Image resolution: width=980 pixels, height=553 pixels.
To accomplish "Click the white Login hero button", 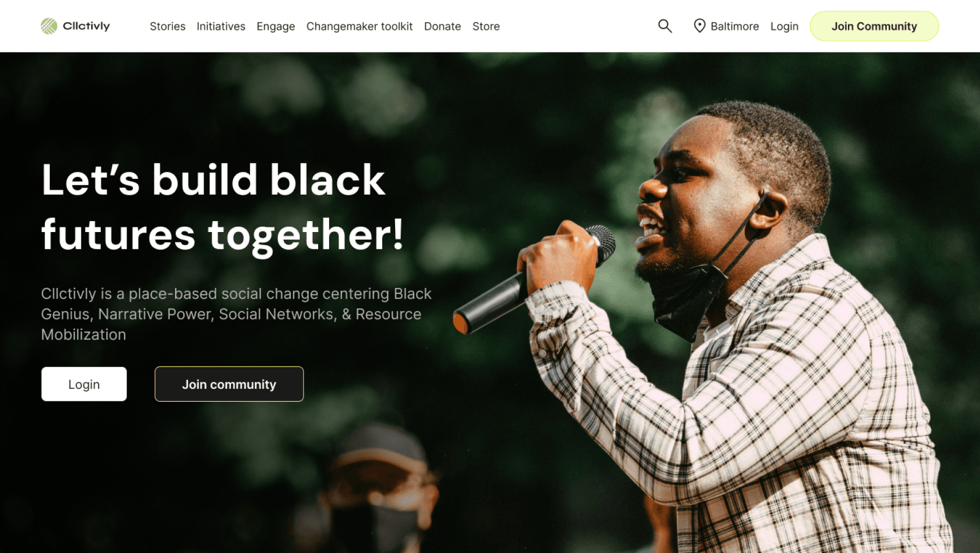I will [84, 384].
